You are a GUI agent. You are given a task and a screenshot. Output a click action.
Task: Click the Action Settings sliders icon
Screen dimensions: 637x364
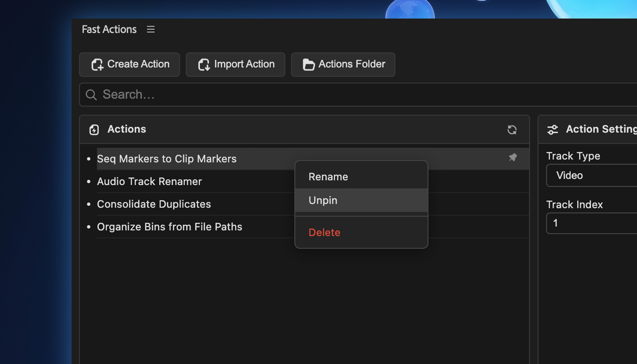tap(552, 130)
